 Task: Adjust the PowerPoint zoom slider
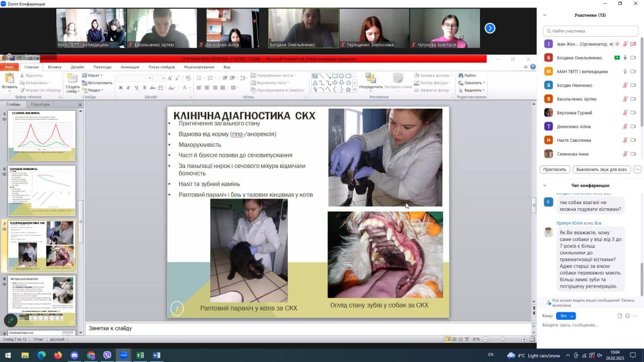[x=502, y=339]
